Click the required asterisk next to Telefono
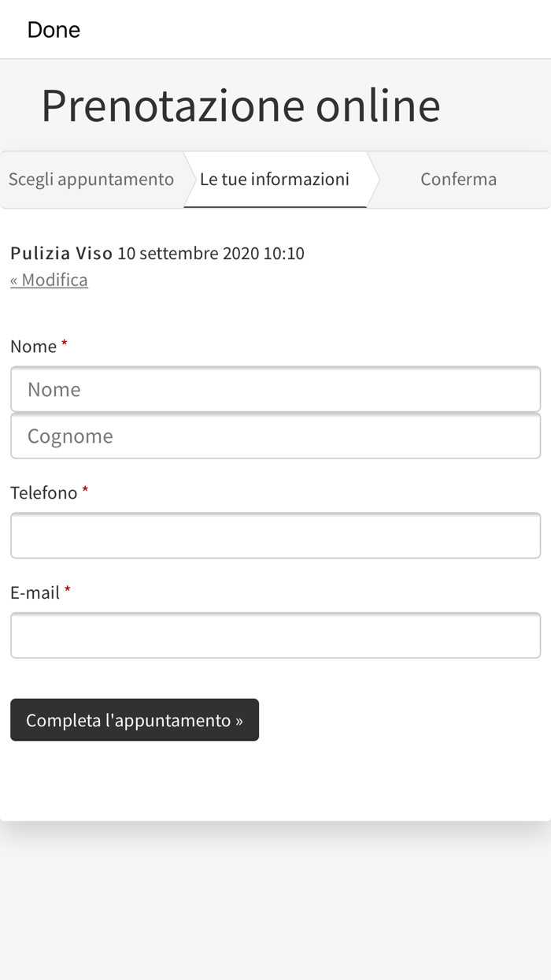This screenshot has width=551, height=980. 85,492
